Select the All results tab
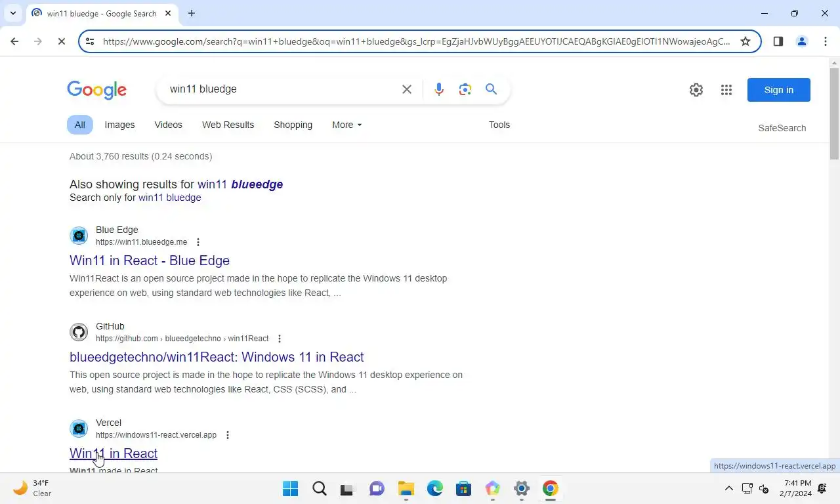The image size is (840, 504). pos(79,125)
